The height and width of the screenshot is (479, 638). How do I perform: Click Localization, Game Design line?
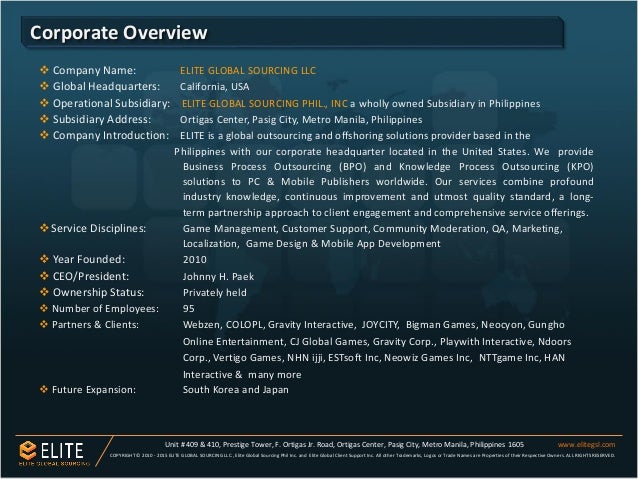click(x=311, y=244)
